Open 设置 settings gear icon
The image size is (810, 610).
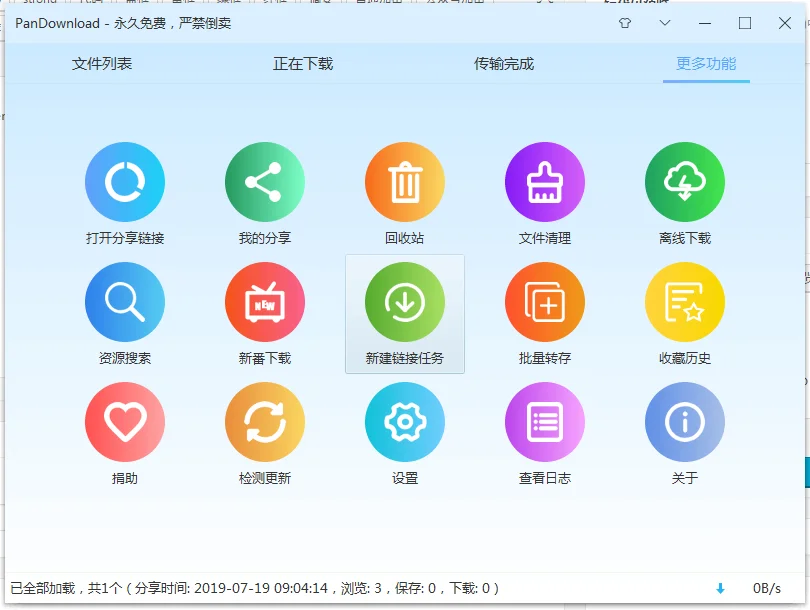[x=404, y=421]
